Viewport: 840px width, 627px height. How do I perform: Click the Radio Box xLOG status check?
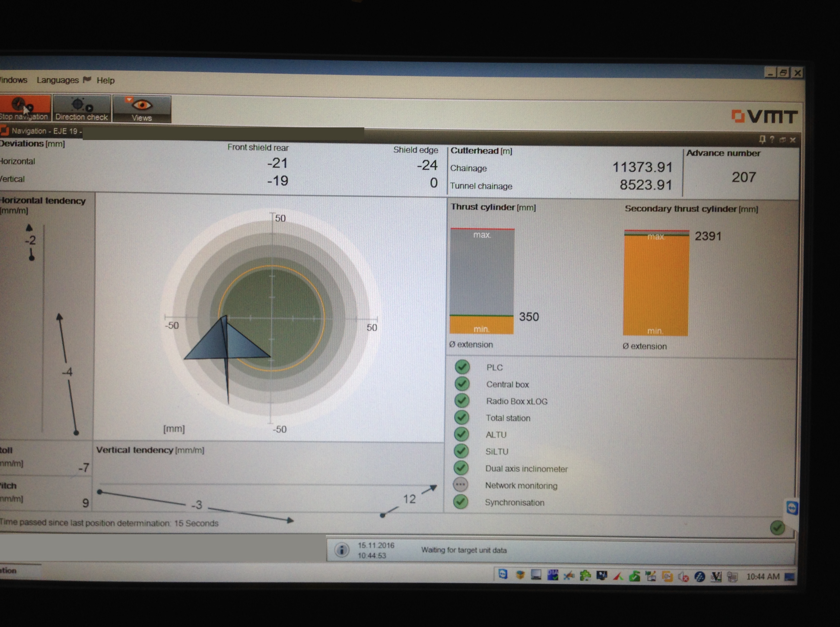coord(462,400)
